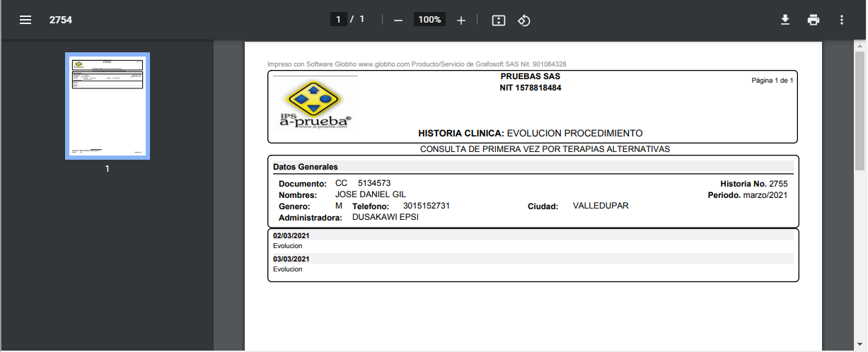Viewport: 868px width, 352px height.
Task: Rotate the document counterclockwise
Action: coord(523,20)
